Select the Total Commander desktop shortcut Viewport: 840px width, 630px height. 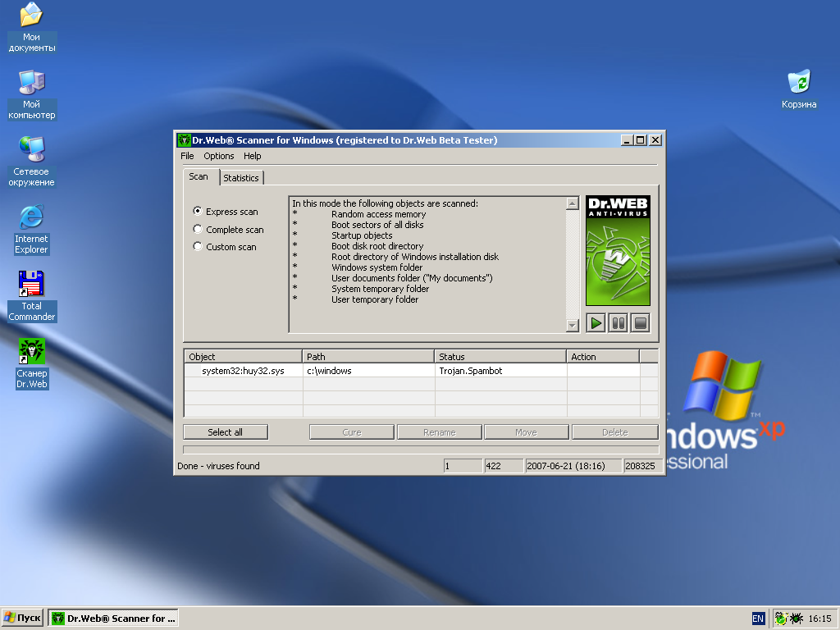[32, 296]
